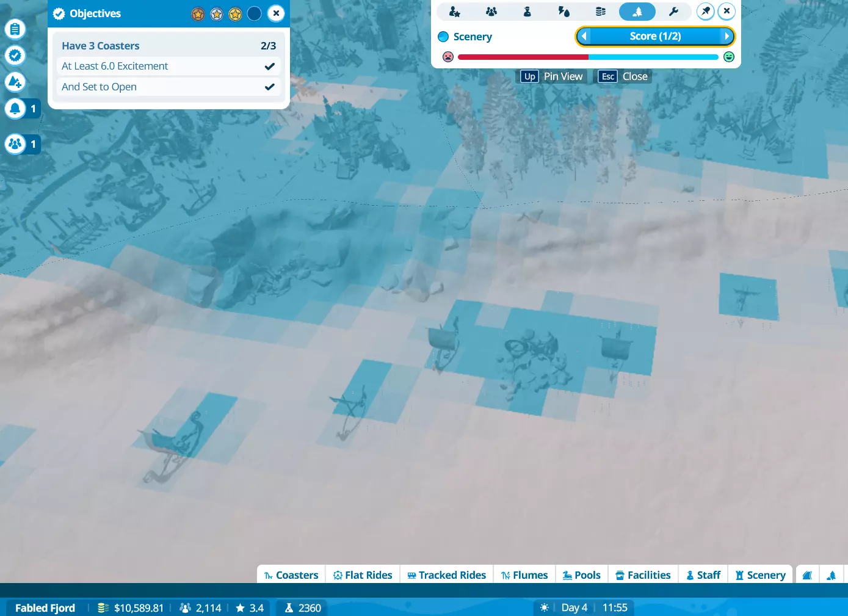This screenshot has width=848, height=616.
Task: Select the scenery tree heatmap tab
Action: [x=637, y=12]
